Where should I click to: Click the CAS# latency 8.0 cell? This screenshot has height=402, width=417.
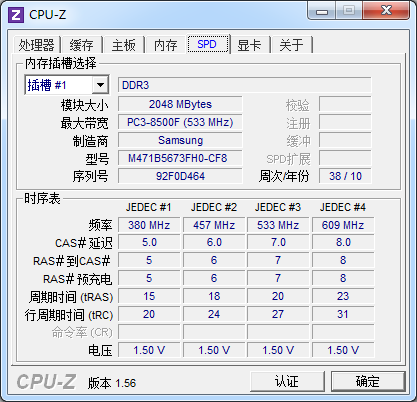(343, 242)
